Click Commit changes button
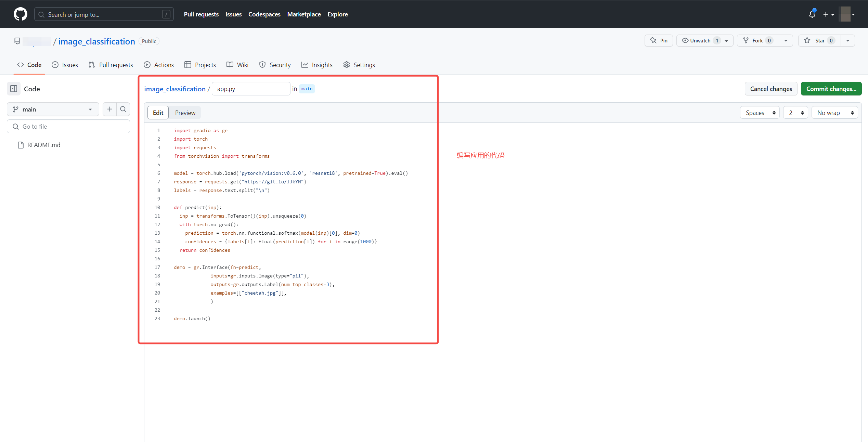The width and height of the screenshot is (868, 442). pos(831,89)
